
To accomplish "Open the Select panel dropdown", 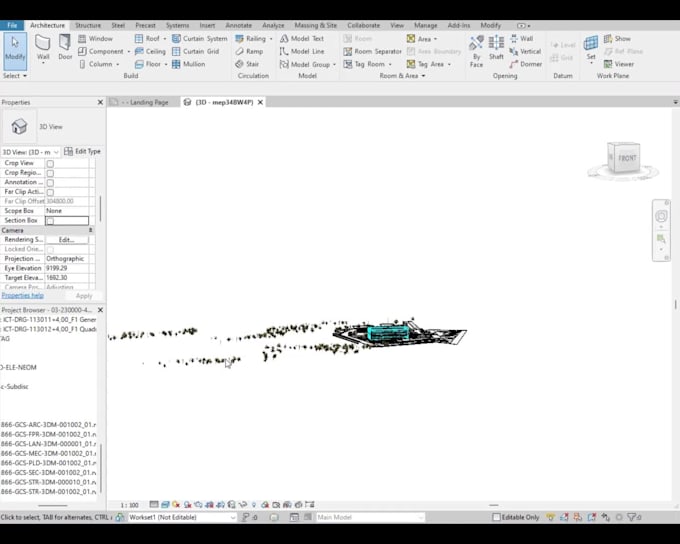I will click(x=15, y=75).
